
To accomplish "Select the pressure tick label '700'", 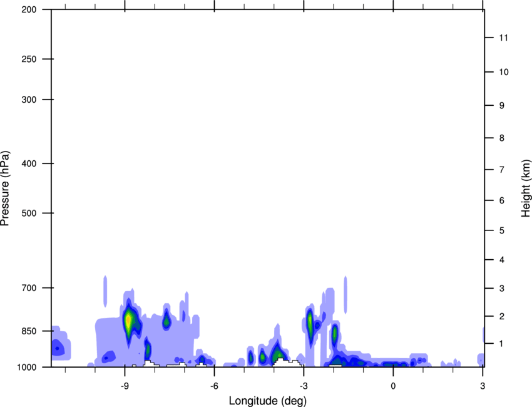I will [x=29, y=288].
